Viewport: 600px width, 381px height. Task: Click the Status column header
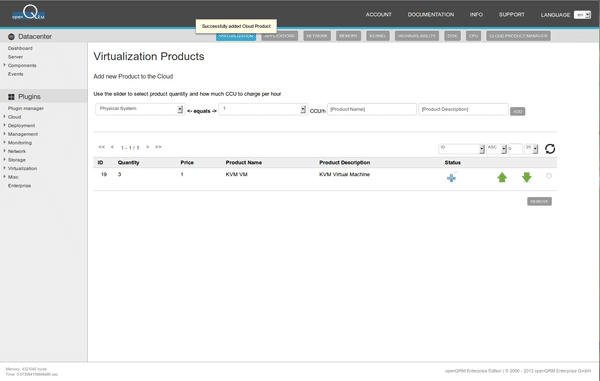453,163
